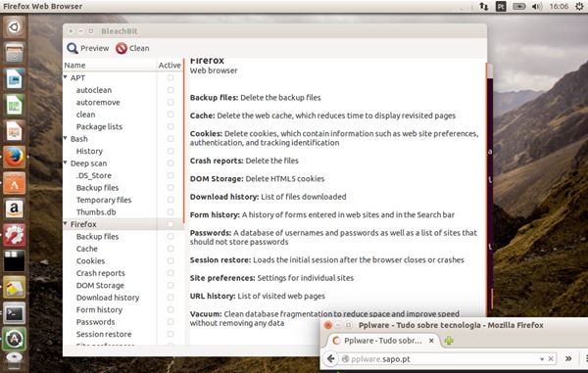Open Software Updater icon in launcher
Screen dimensions: 588x373
[x=15, y=339]
